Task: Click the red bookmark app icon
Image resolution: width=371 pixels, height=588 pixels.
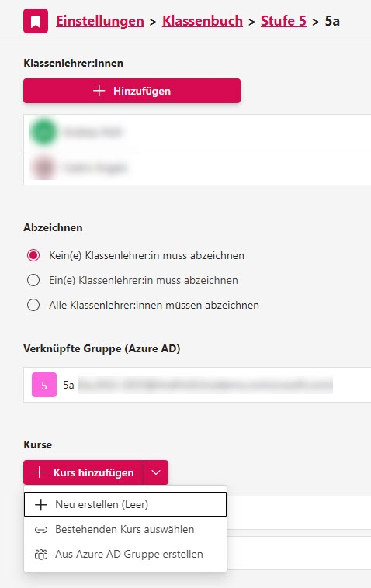Action: coord(36,21)
